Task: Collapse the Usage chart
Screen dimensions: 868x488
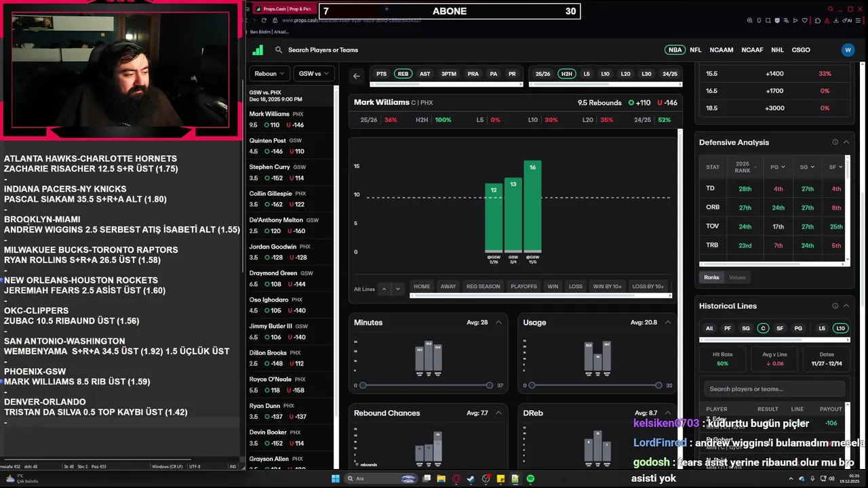Action: 667,323
